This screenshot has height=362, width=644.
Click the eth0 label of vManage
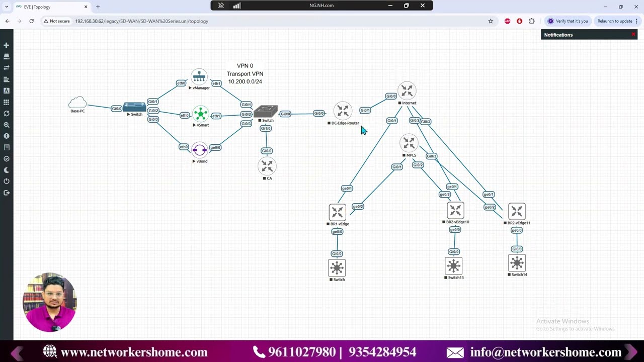[x=181, y=83]
